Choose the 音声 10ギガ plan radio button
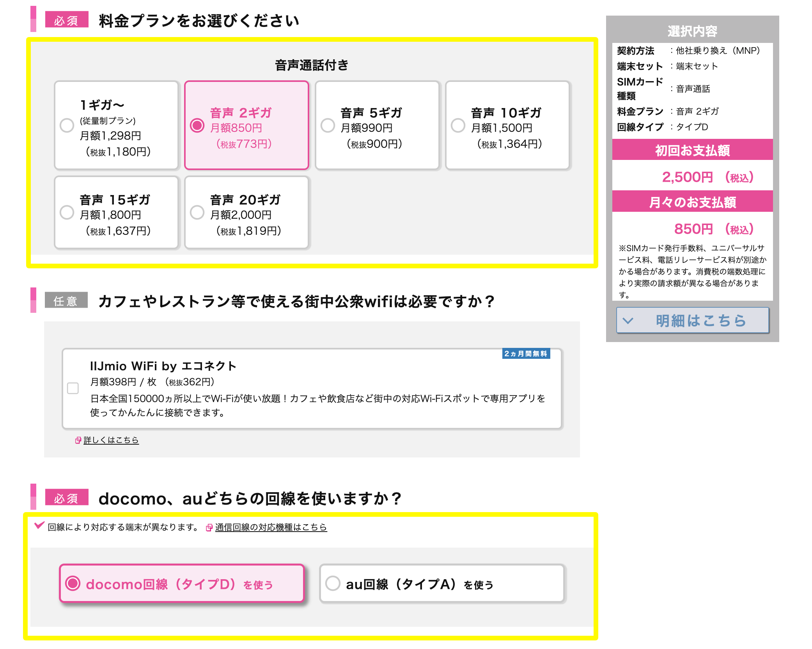Screen dimensions: 812x649 coord(458,125)
